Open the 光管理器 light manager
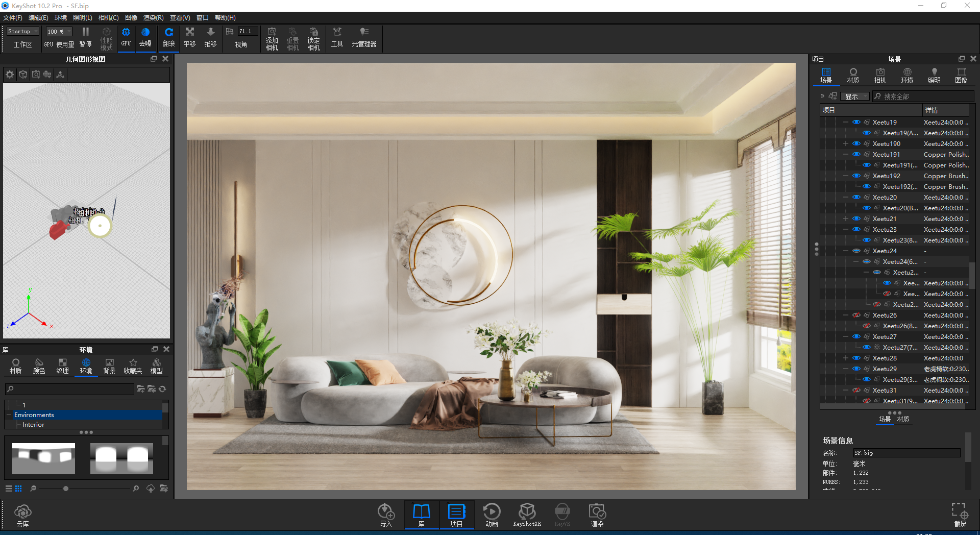980x535 pixels. [363, 37]
